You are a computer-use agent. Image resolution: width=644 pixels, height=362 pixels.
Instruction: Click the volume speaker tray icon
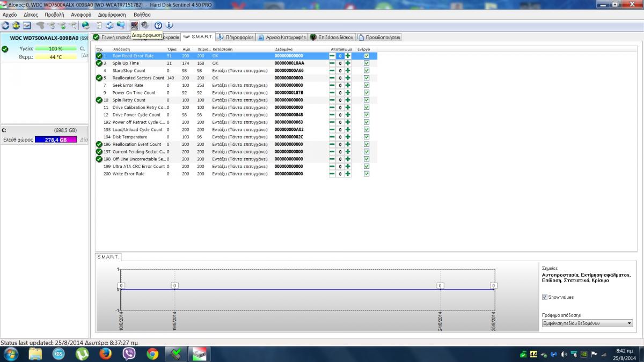pos(563,354)
